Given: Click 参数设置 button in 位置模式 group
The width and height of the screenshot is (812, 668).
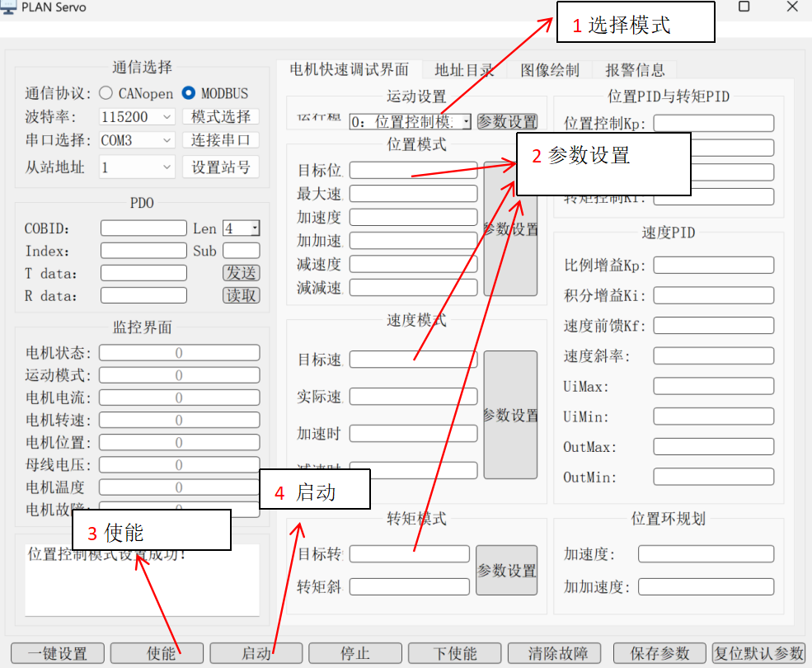Looking at the screenshot, I should 510,228.
